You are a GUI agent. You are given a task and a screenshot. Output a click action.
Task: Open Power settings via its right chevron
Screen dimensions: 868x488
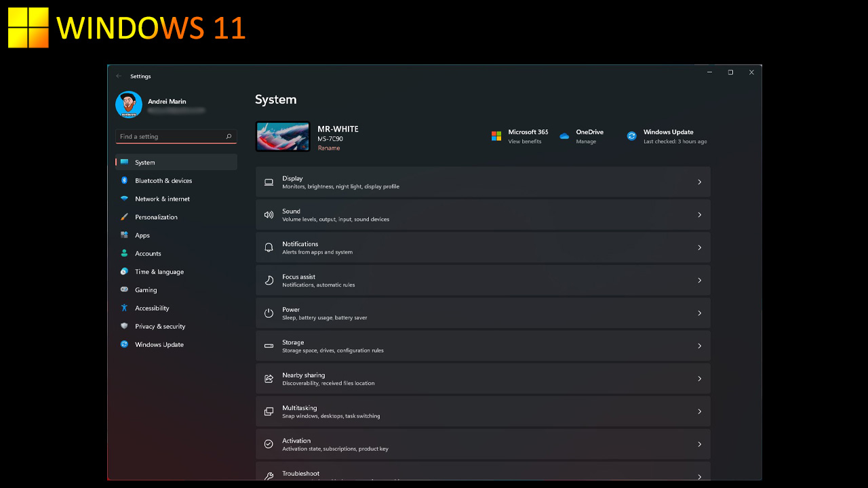coord(699,313)
